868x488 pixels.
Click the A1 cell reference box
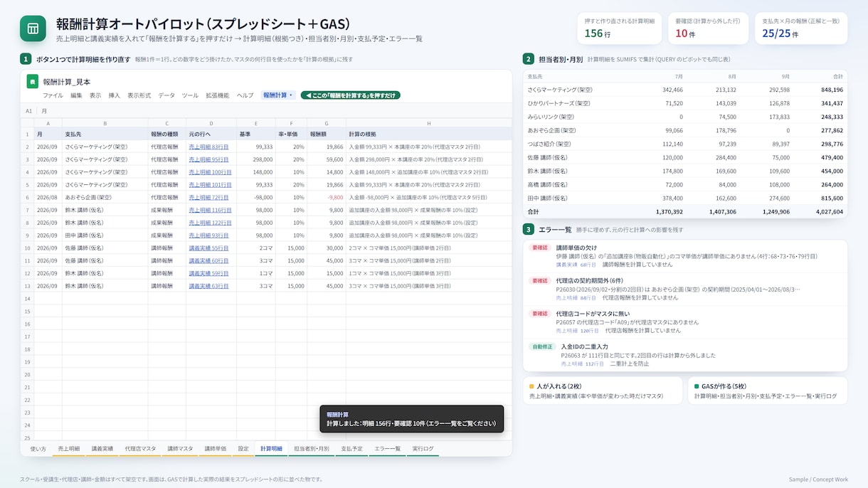29,111
